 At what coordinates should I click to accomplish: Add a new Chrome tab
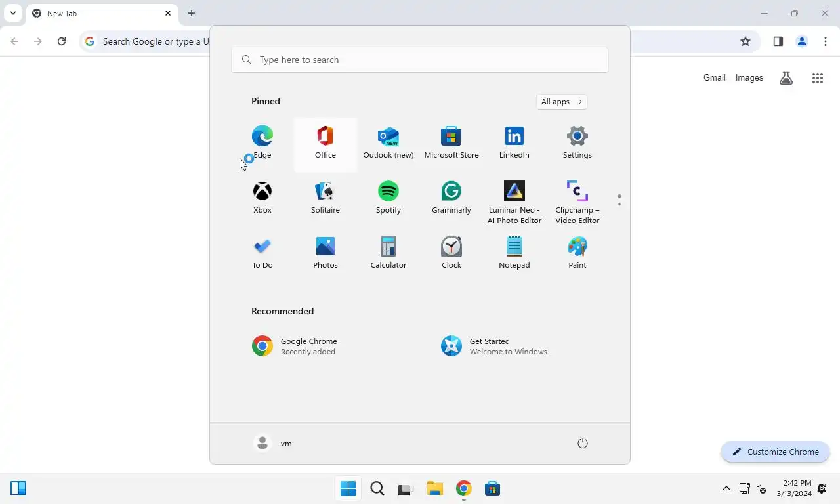[192, 13]
